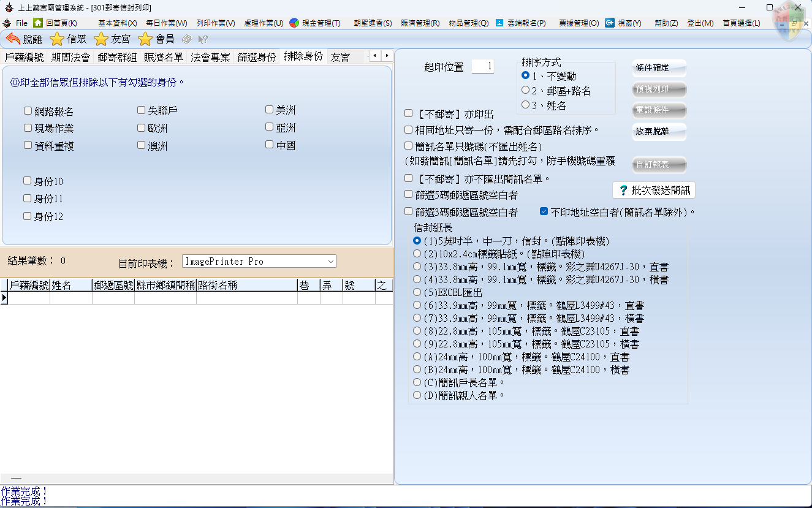Click the 批次發送簡訊 button
The width and height of the screenshot is (812, 508).
[654, 190]
